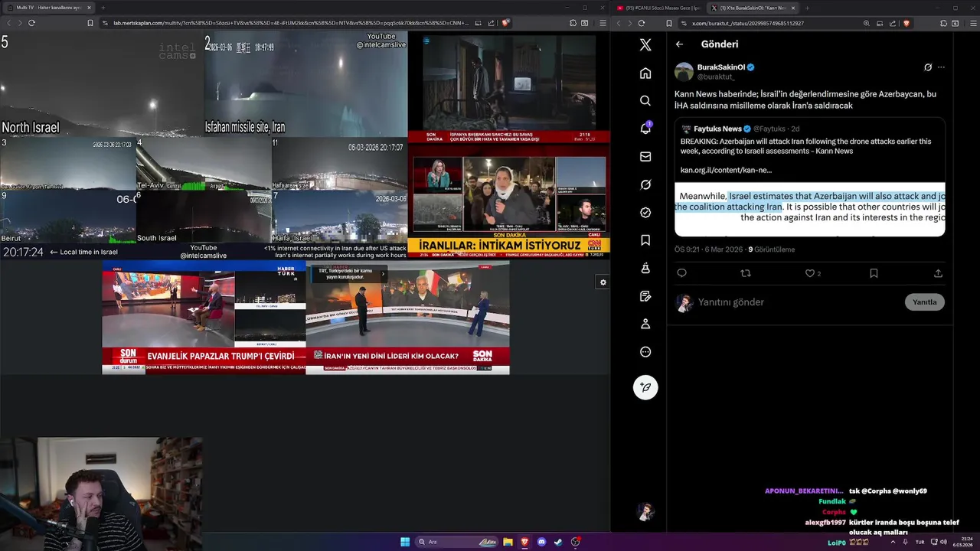Close the Multi TV tab
This screenshot has width=980, height=551.
pos(89,8)
